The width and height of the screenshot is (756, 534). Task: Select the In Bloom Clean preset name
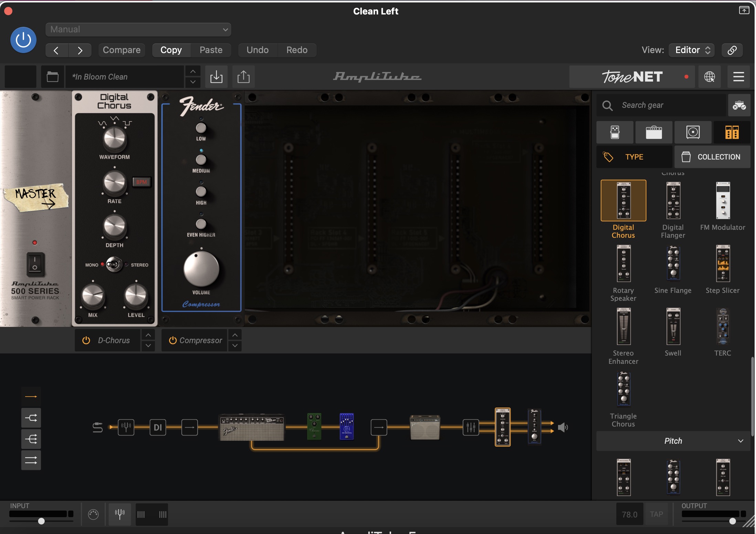[125, 76]
